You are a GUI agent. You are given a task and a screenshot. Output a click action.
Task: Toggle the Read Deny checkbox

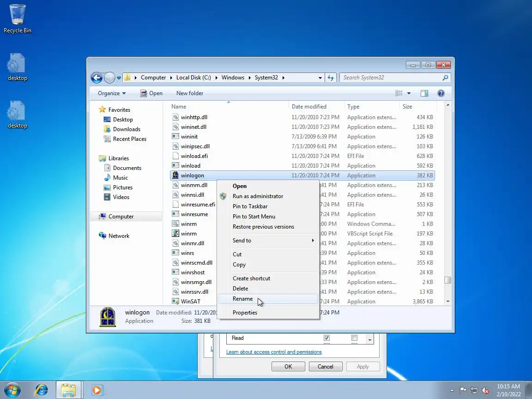354,338
